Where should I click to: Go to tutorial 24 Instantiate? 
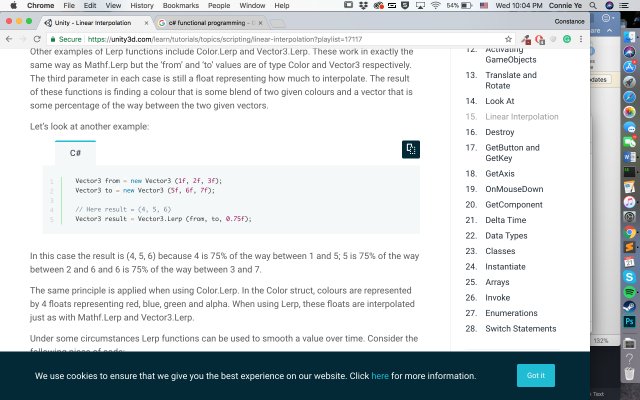point(505,267)
